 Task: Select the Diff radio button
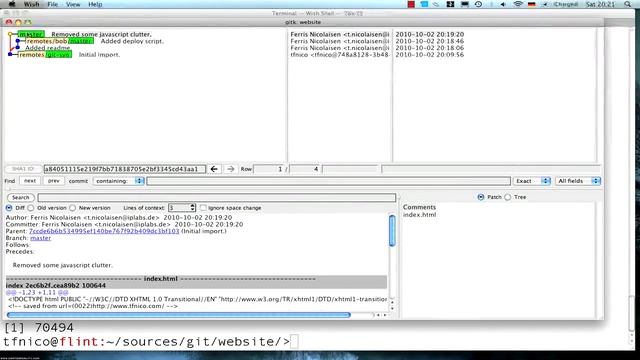coord(9,208)
